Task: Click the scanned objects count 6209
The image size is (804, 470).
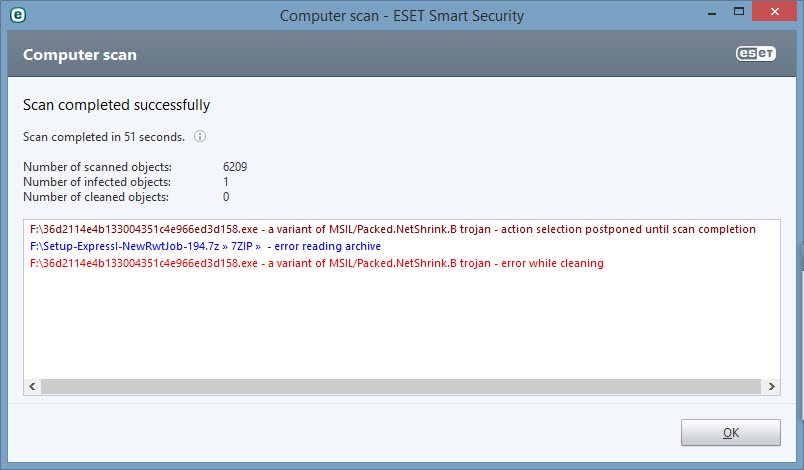Action: 235,167
